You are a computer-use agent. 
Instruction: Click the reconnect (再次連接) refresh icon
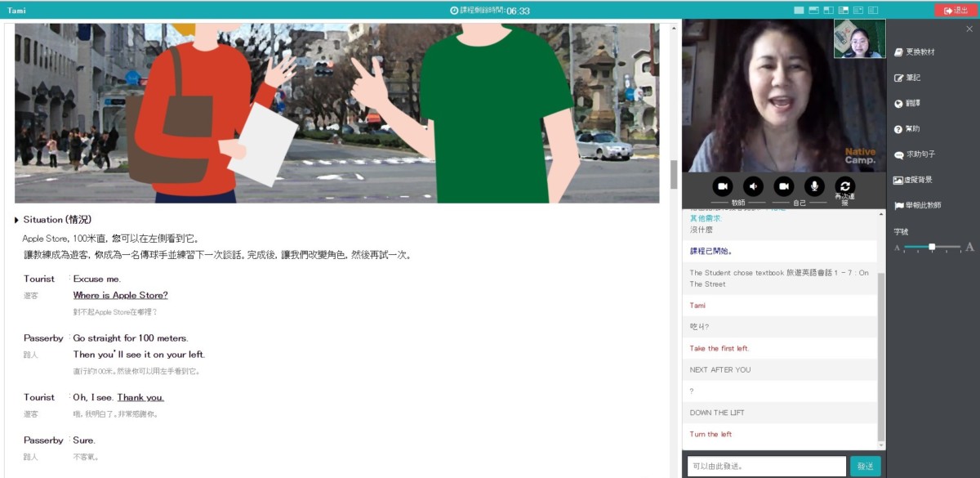(845, 186)
